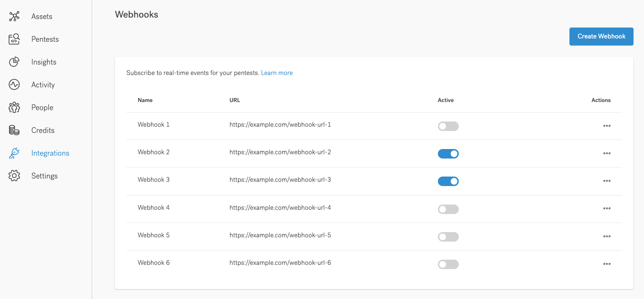Image resolution: width=644 pixels, height=299 pixels.
Task: Open actions ellipsis for Webhook 6
Action: click(x=606, y=264)
